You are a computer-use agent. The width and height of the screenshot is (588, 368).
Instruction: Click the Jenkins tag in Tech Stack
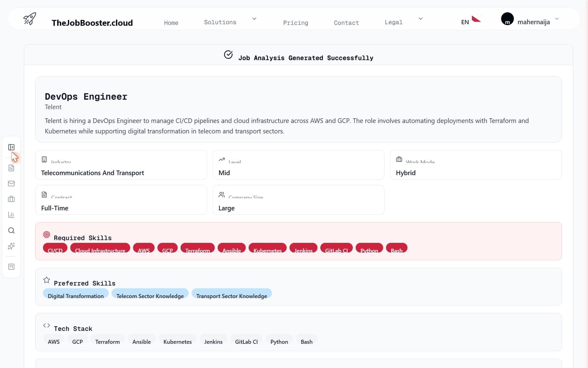pyautogui.click(x=213, y=339)
